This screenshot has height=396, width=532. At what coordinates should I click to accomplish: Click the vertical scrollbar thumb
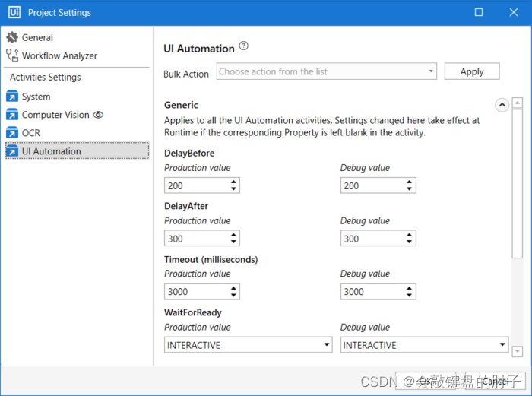(517, 184)
